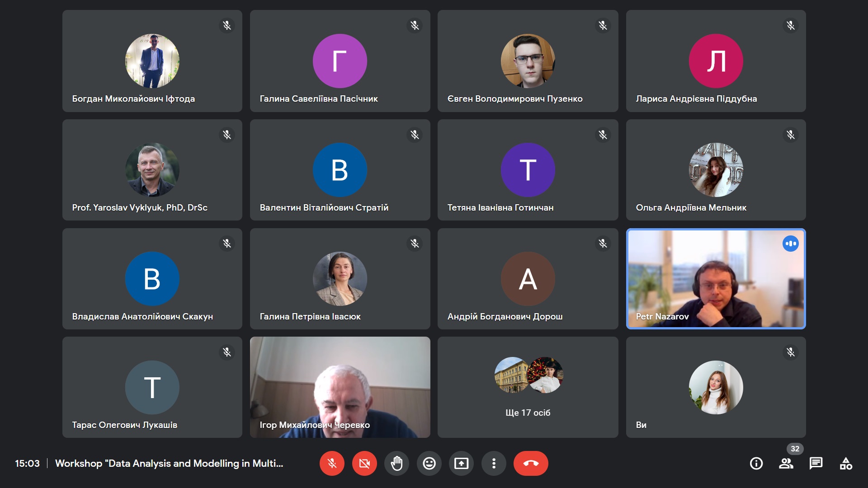Turn on the camera in the bottom toolbar
The width and height of the screenshot is (868, 488).
point(364,463)
